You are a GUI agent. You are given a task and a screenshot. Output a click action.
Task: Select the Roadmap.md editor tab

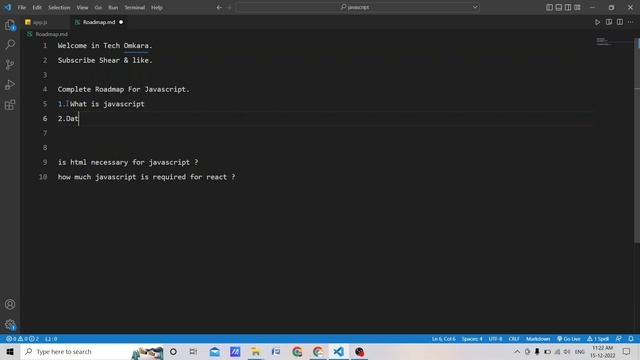coord(98,22)
